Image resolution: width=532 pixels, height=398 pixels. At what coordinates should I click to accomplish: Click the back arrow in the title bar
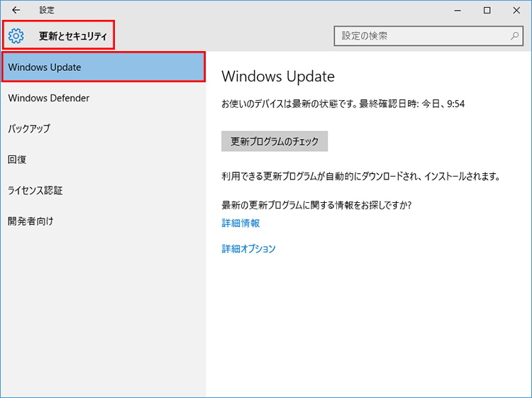point(16,11)
